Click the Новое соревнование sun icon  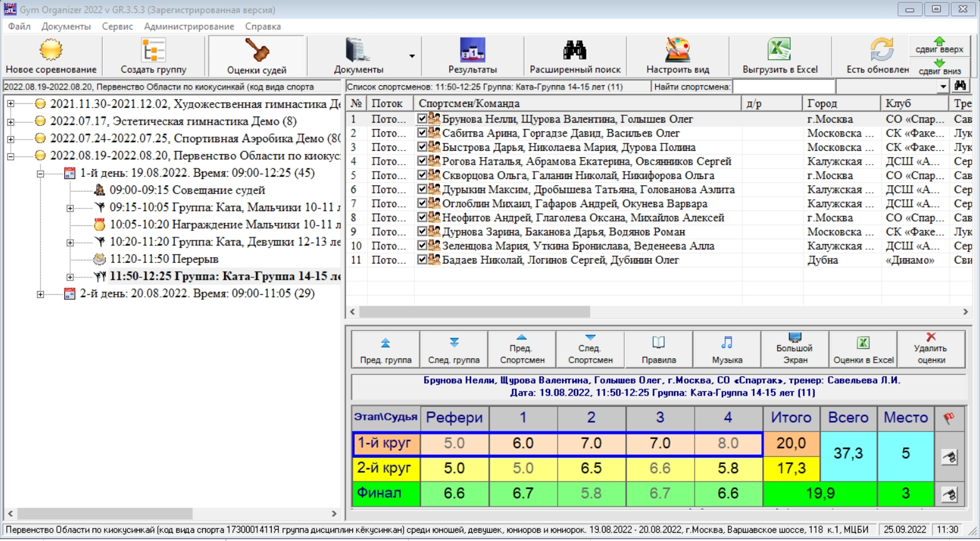click(51, 50)
